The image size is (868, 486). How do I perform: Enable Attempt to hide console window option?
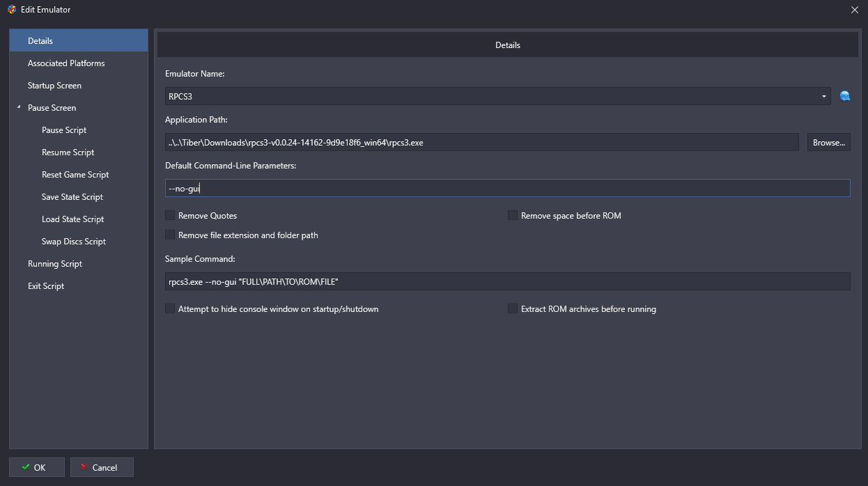tap(170, 308)
